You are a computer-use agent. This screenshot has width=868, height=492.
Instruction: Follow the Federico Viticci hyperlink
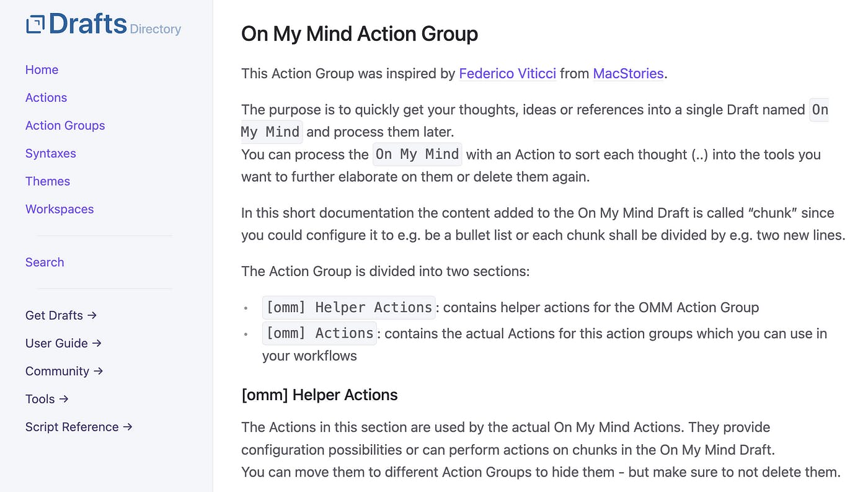point(507,74)
